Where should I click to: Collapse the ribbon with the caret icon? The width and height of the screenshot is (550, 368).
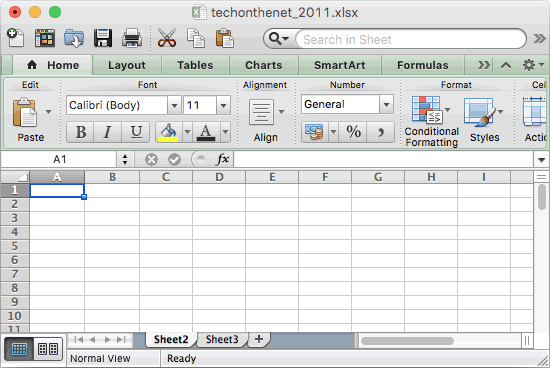pyautogui.click(x=505, y=65)
